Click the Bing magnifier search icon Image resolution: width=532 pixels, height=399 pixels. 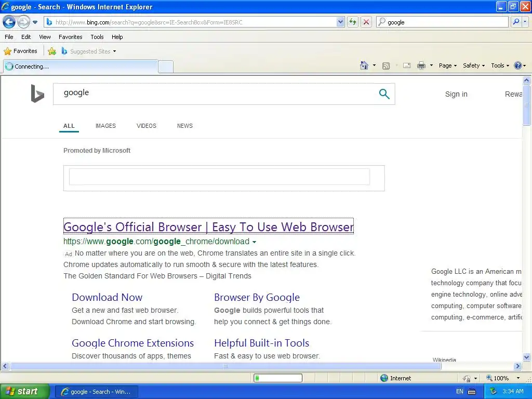tap(384, 94)
